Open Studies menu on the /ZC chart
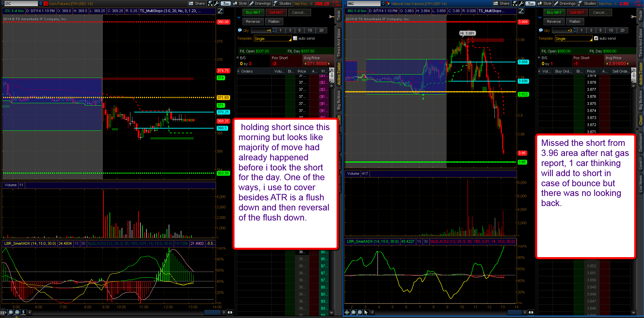Viewport: 644px width, 318px height. click(x=283, y=3)
